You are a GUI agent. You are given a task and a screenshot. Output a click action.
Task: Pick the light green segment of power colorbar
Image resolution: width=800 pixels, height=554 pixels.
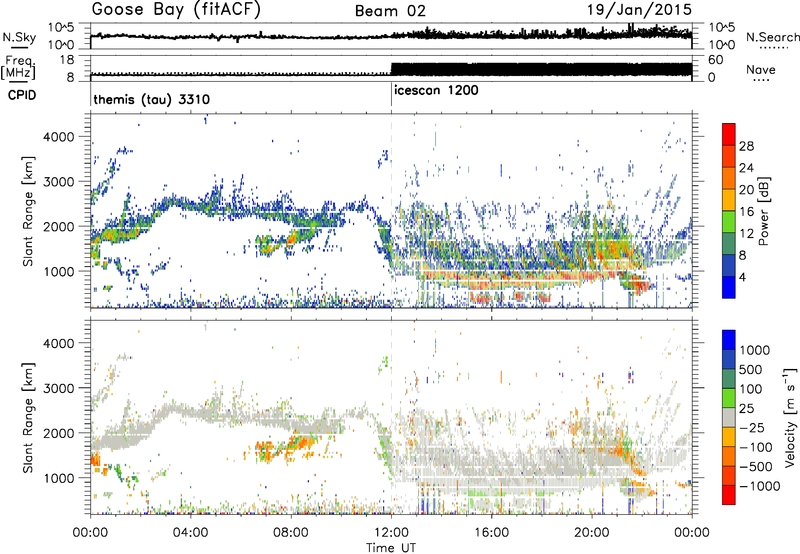(x=729, y=221)
